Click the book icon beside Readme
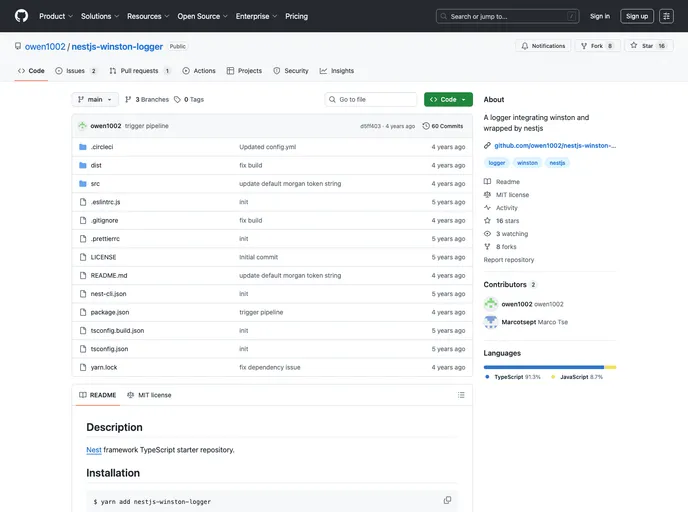 pyautogui.click(x=487, y=182)
